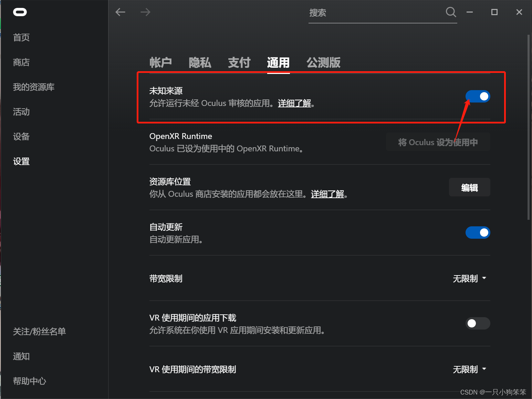Open the 商店 (Store) section
The image size is (532, 399).
click(21, 62)
